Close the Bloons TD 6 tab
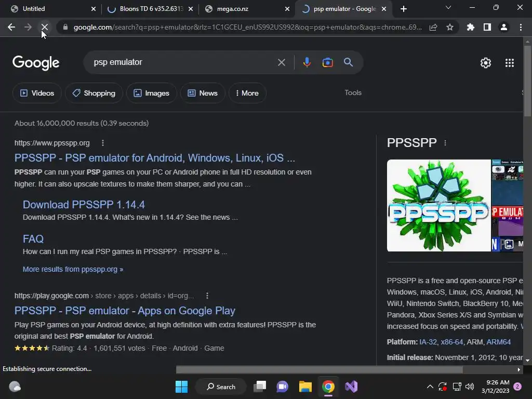 (x=191, y=9)
